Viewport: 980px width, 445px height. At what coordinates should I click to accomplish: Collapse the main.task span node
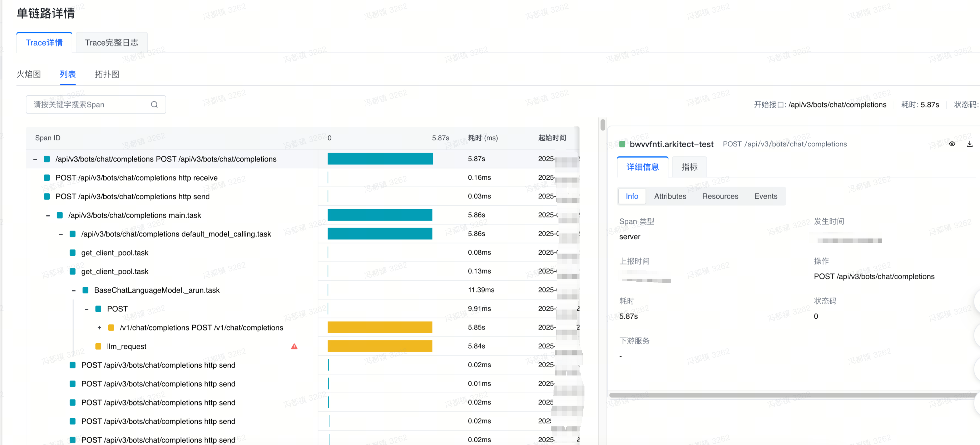[x=48, y=216]
